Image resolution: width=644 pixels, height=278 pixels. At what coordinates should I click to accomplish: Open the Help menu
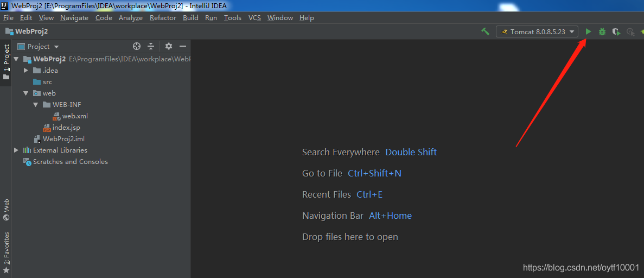click(x=307, y=18)
